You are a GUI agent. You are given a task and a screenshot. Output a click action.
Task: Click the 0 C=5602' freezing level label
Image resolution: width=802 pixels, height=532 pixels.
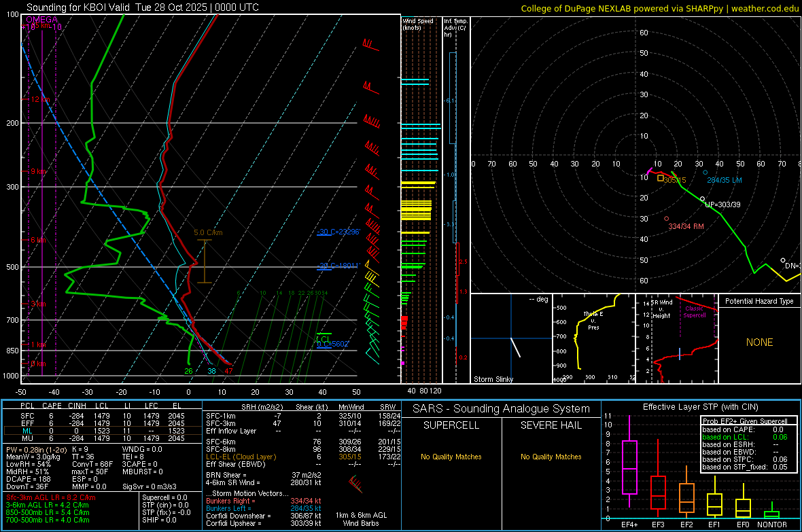coord(333,344)
